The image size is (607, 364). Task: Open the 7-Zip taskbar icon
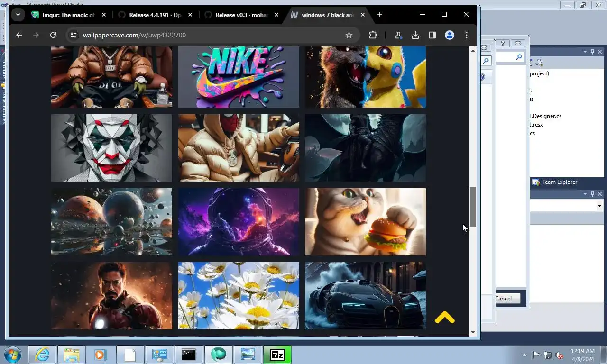click(277, 355)
